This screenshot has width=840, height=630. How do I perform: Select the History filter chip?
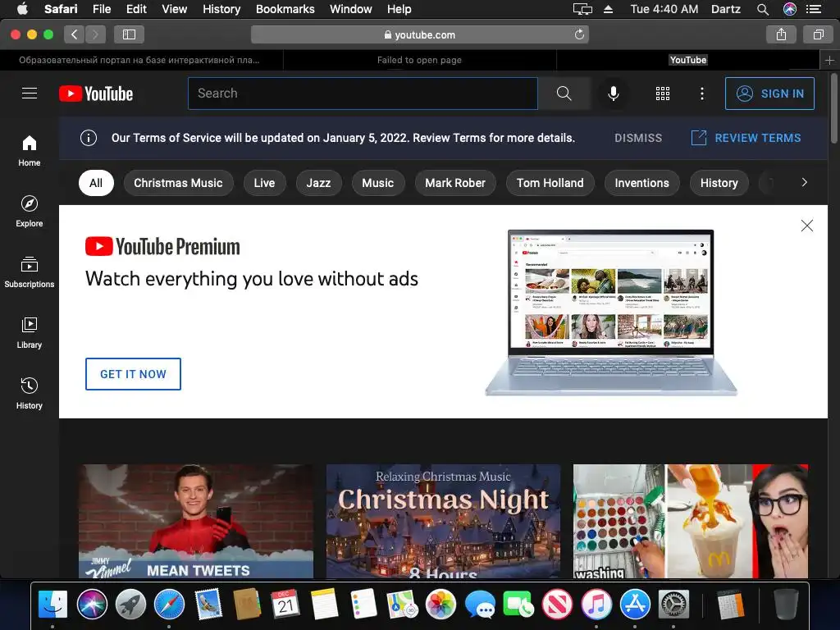click(719, 183)
